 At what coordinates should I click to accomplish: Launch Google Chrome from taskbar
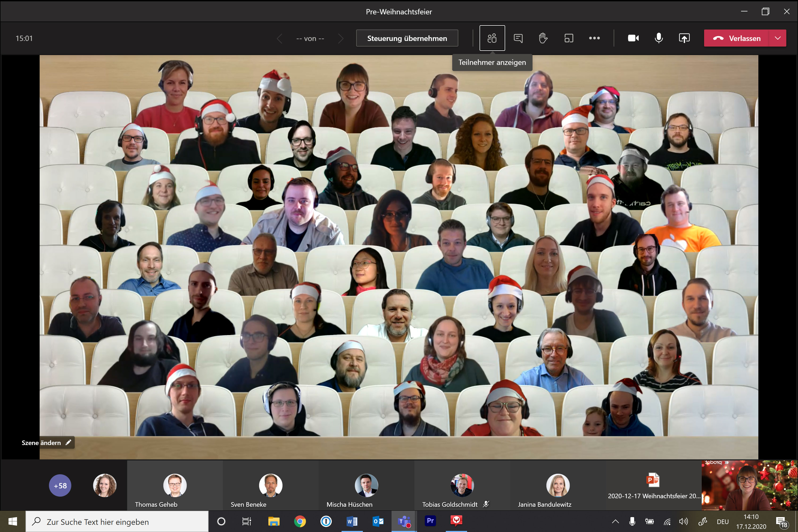pyautogui.click(x=300, y=521)
